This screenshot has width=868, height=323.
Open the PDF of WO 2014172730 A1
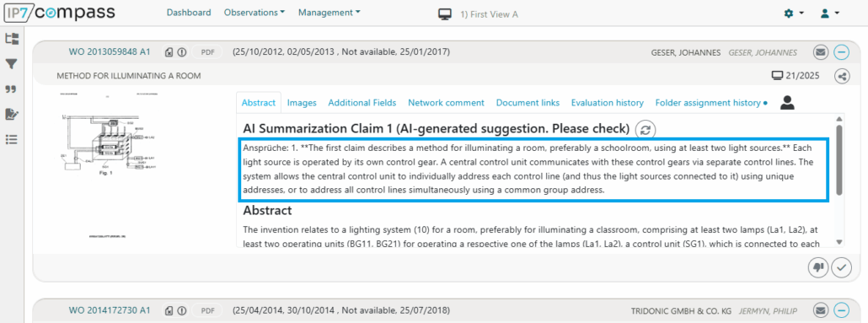click(207, 310)
